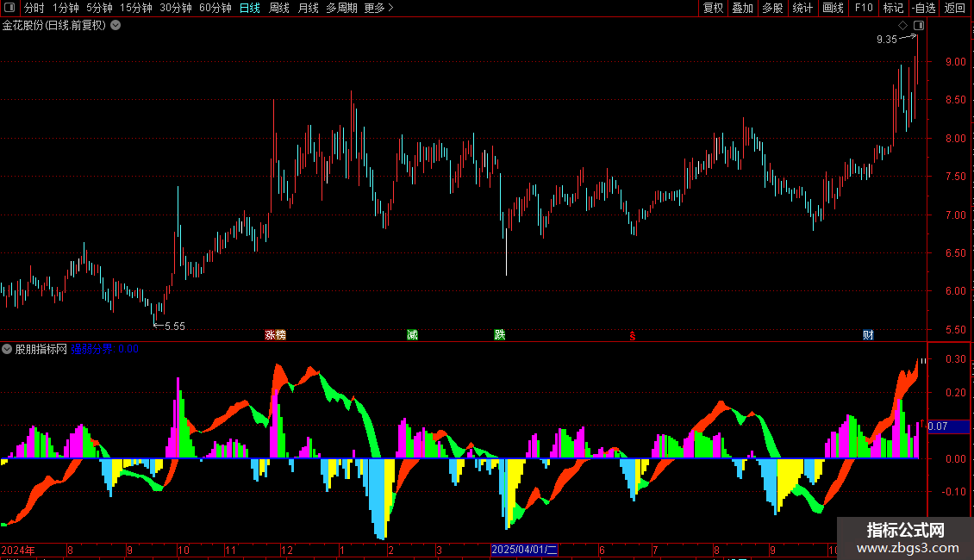Expand the 股朋指标网 indicator menu arrow

click(x=7, y=349)
